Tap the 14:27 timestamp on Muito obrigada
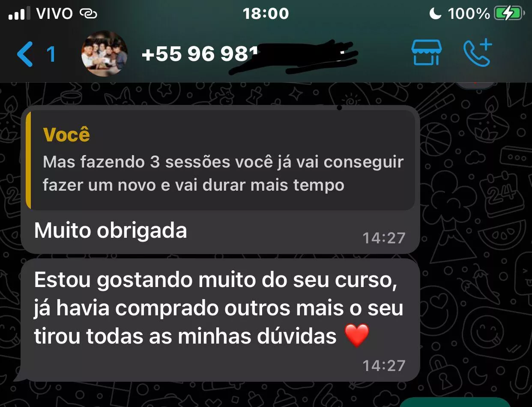 [384, 238]
